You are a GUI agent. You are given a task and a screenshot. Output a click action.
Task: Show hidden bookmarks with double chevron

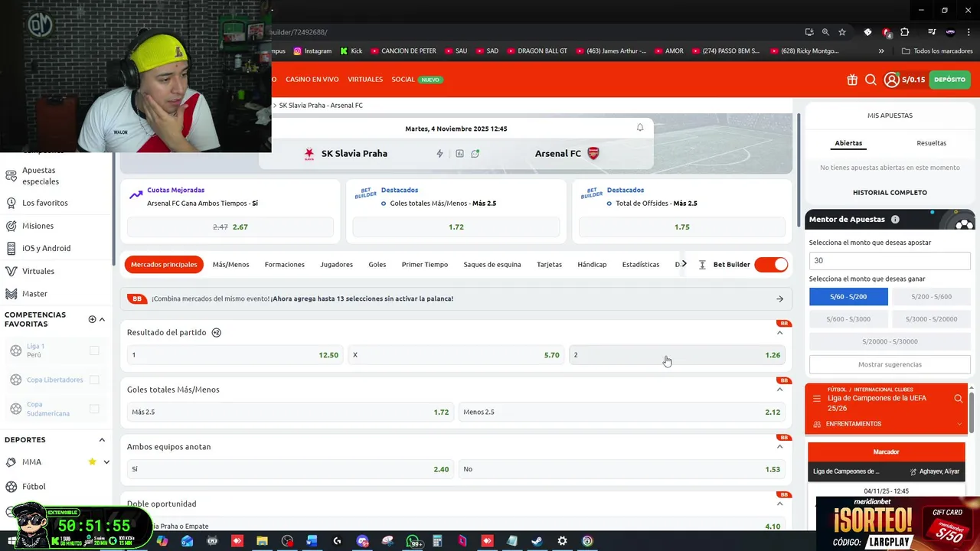[881, 51]
